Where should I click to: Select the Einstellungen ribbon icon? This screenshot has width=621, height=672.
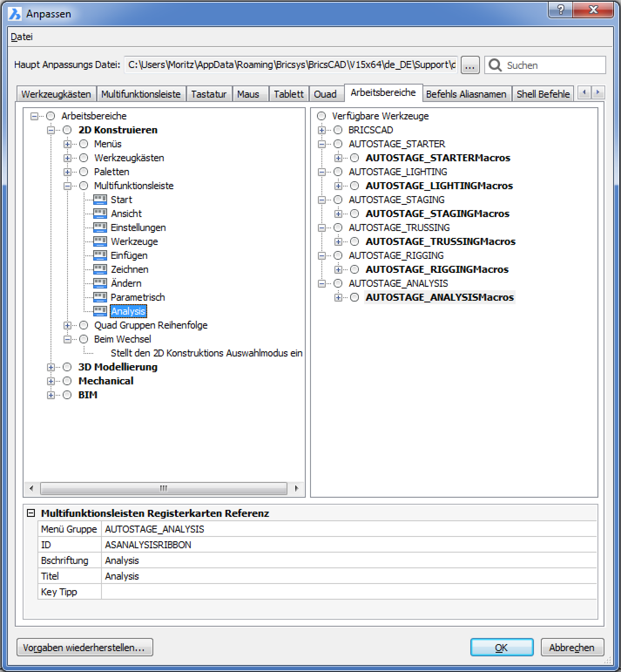(x=100, y=227)
